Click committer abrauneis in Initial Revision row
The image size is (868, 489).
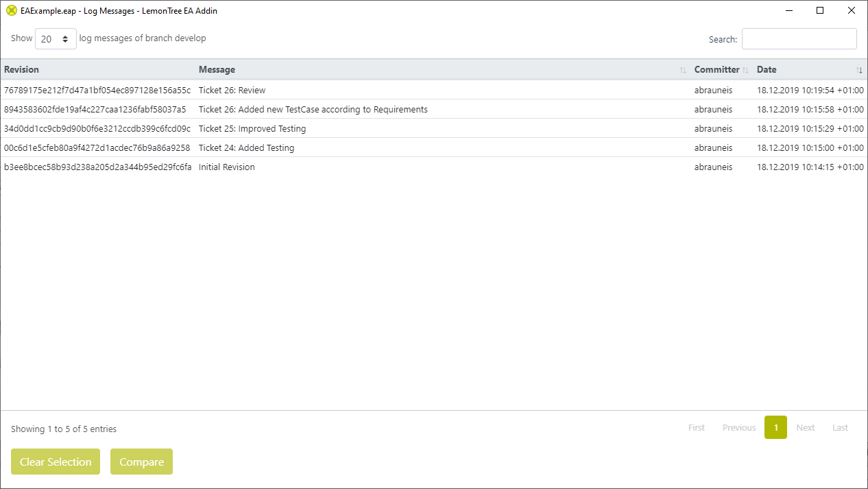point(713,167)
